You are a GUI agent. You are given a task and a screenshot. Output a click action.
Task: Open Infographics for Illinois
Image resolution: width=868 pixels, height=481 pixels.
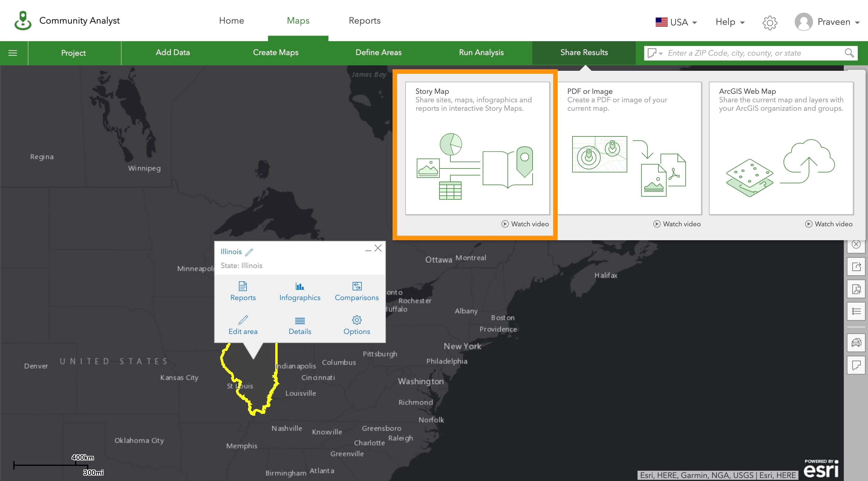299,292
